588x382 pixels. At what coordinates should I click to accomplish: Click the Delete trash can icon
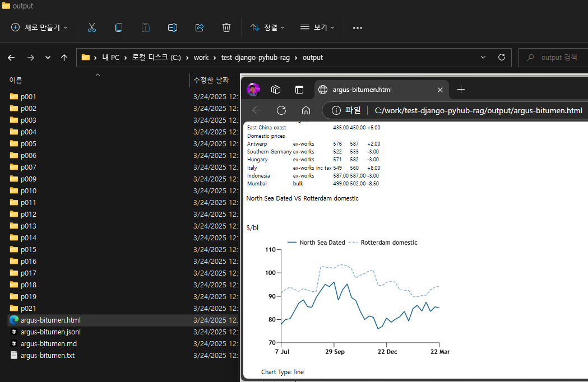click(x=226, y=27)
